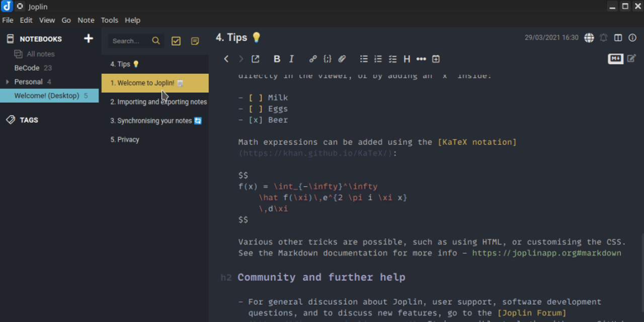Apply italic formatting
This screenshot has height=322, width=644.
(291, 59)
